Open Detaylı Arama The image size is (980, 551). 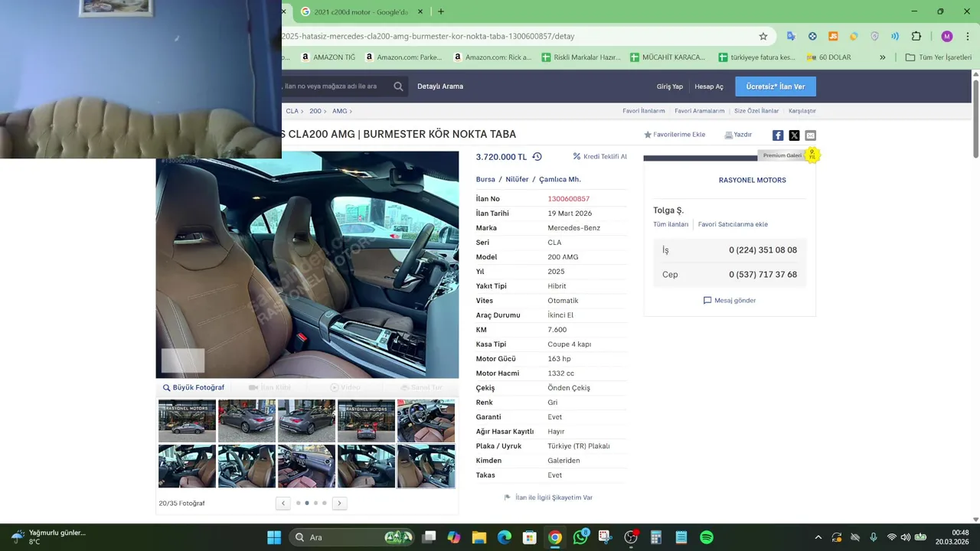pos(440,86)
